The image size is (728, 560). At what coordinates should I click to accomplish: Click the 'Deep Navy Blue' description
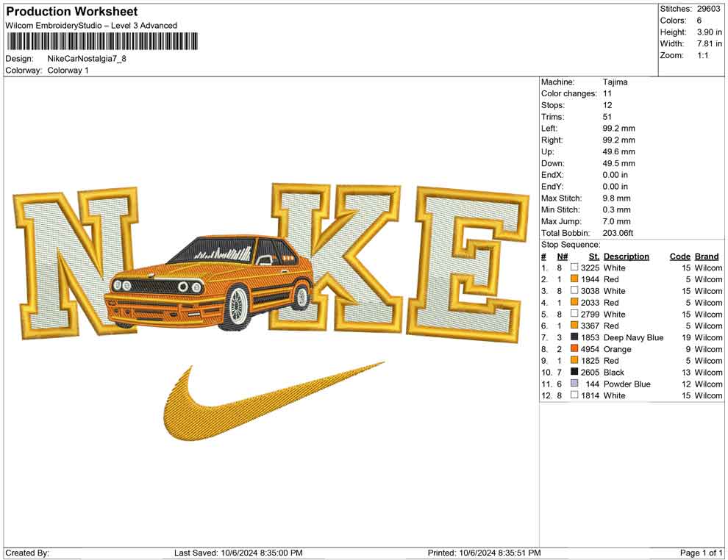click(633, 337)
